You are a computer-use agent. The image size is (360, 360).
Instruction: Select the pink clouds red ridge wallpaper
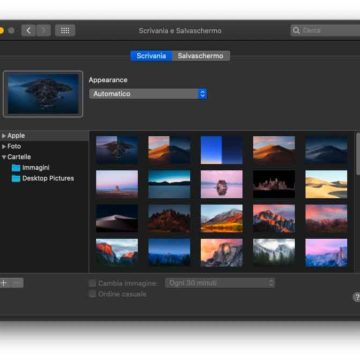(x=326, y=218)
